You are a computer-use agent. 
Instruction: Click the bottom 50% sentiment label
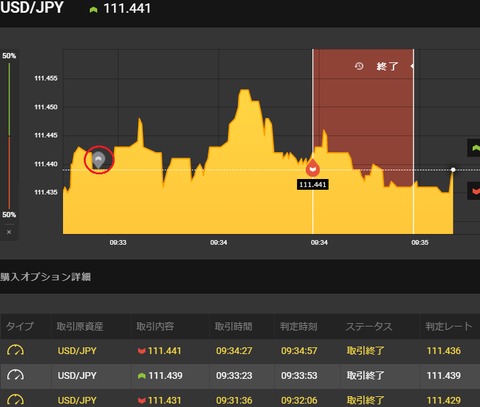click(x=9, y=215)
